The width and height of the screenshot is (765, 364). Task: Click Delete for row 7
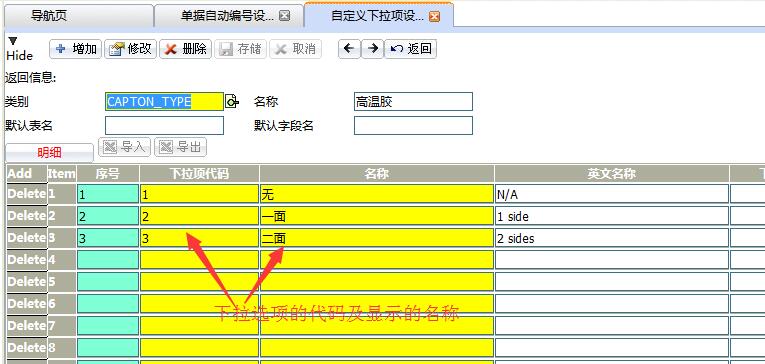(x=27, y=325)
